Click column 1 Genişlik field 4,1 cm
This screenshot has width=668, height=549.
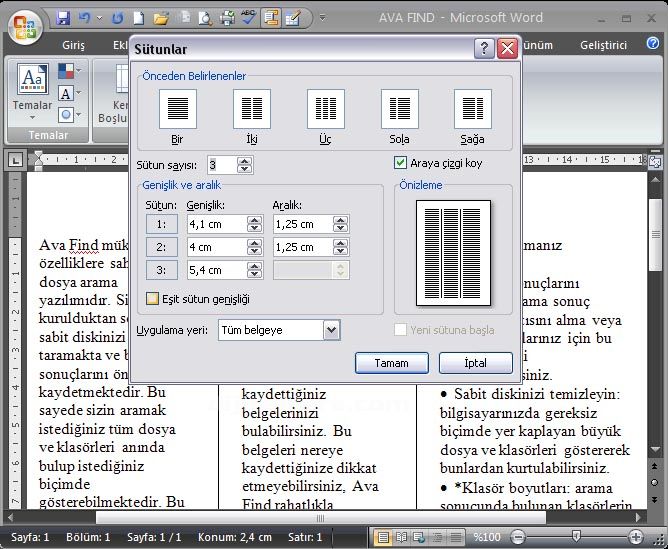pos(216,224)
